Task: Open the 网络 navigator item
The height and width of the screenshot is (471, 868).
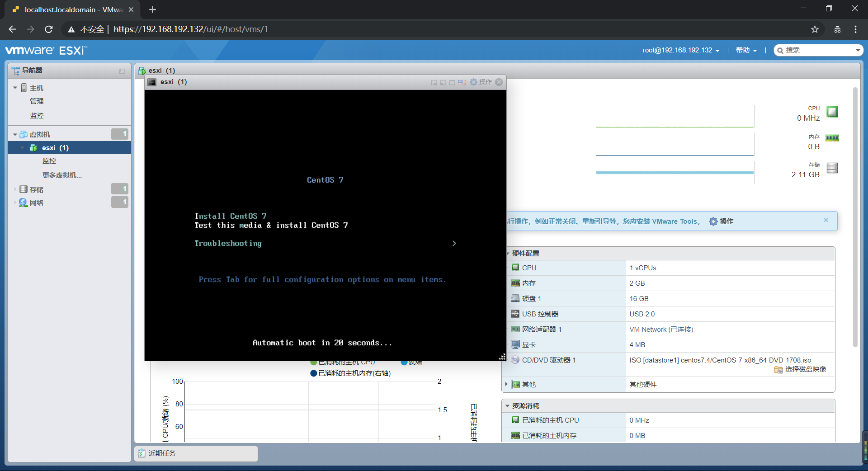Action: (x=37, y=203)
